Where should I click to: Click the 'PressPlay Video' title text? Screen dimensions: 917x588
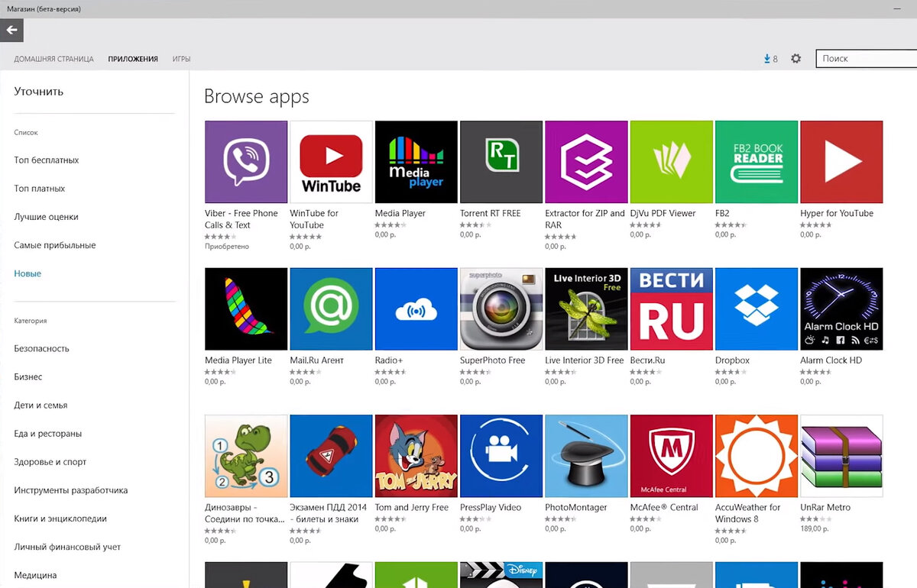[491, 507]
